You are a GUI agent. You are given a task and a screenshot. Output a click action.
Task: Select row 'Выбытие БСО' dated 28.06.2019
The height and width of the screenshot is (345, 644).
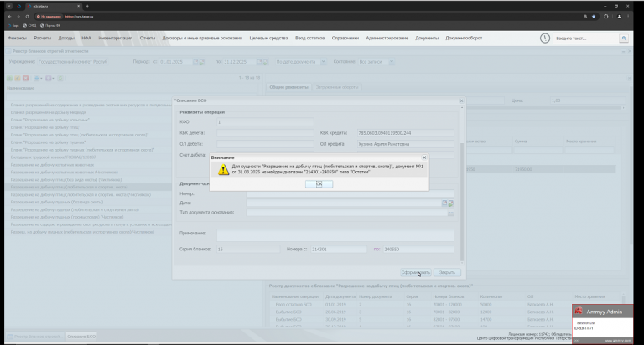445,312
